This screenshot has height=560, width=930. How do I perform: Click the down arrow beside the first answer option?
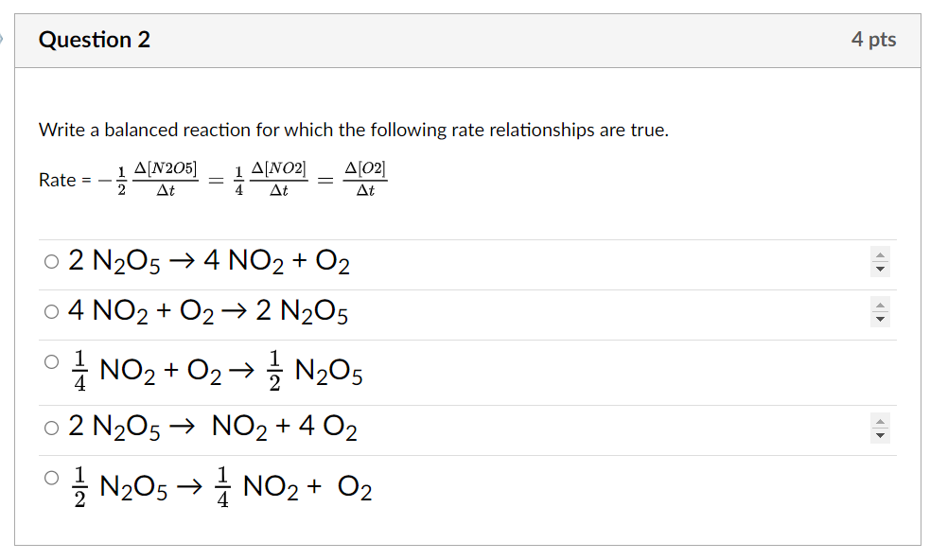point(880,269)
